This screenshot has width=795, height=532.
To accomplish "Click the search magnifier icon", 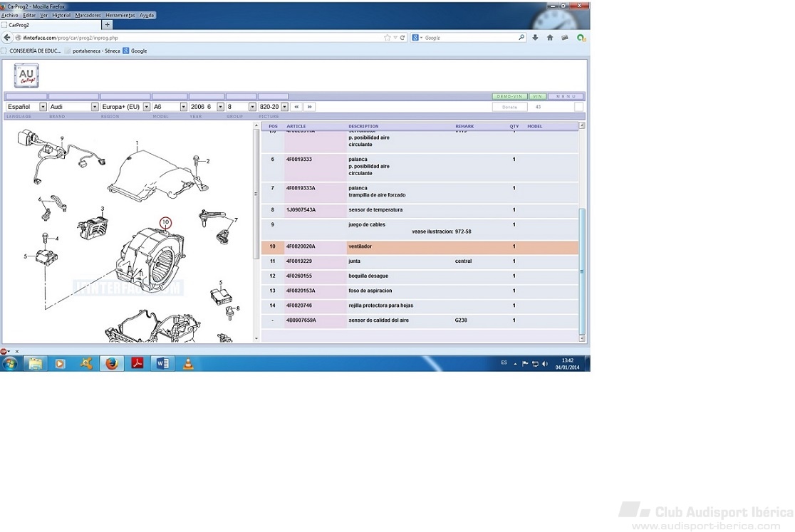I will (521, 38).
